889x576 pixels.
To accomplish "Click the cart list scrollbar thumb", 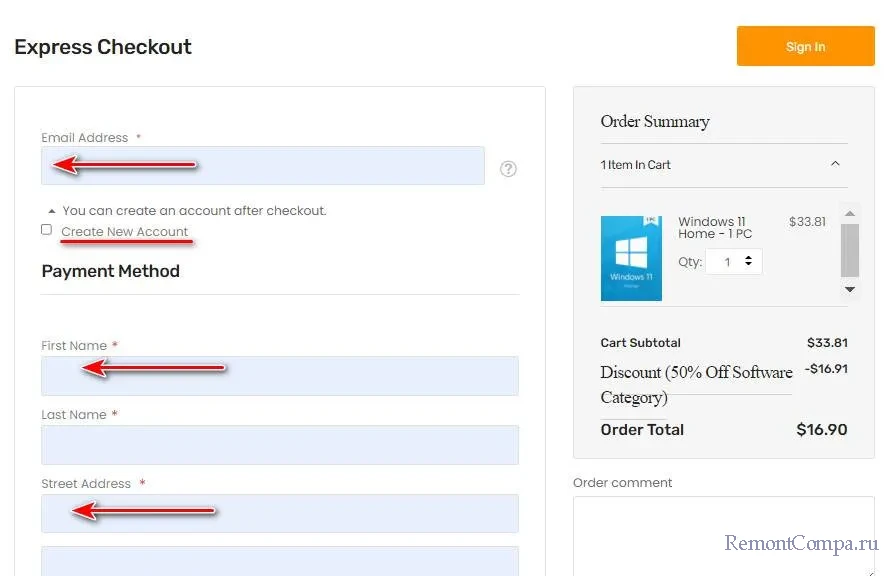I will coord(850,250).
